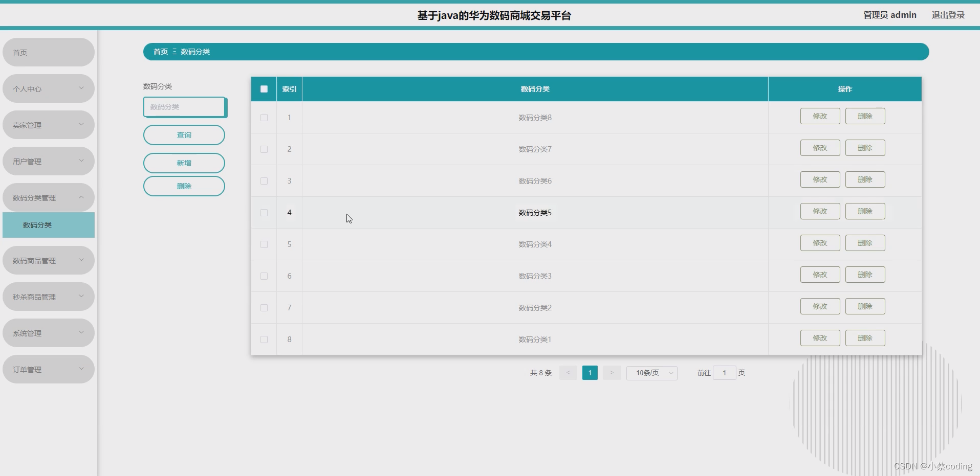Check the row checkbox for 数码分类2
This screenshot has width=980, height=476.
[264, 308]
